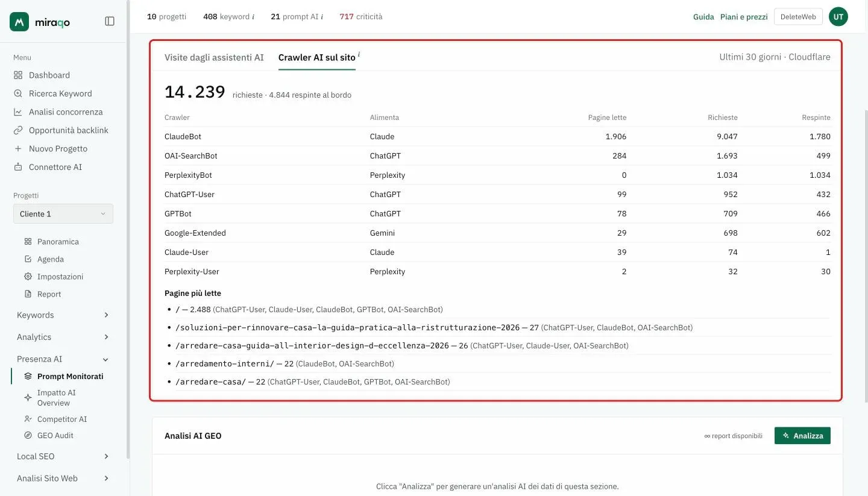The height and width of the screenshot is (496, 868).
Task: Collapse the sidebar with the panel icon
Action: (110, 21)
